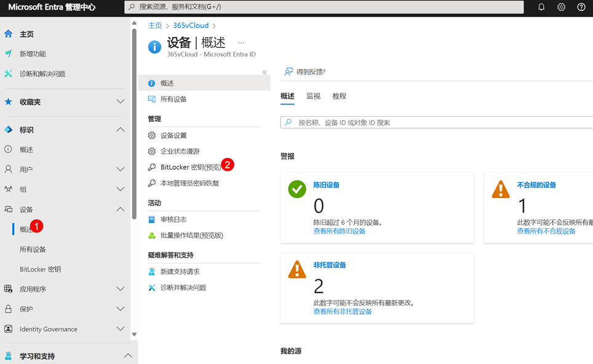Click the sidebar scrollbar down arrow
This screenshot has width=593, height=364.
(x=134, y=334)
